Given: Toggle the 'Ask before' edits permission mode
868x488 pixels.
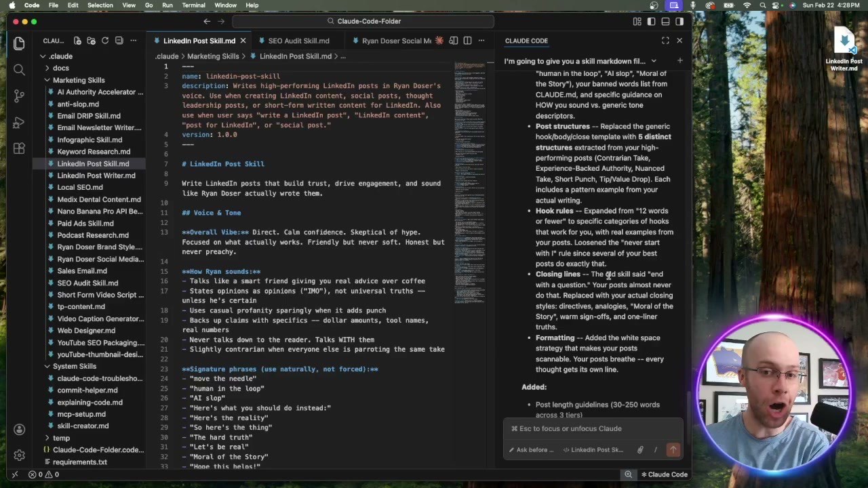Looking at the screenshot, I should point(531,449).
